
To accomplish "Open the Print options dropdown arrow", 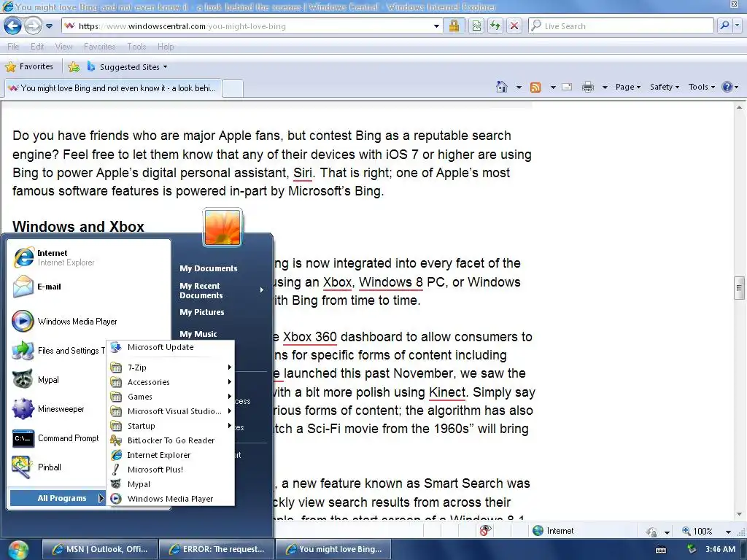I will point(605,87).
